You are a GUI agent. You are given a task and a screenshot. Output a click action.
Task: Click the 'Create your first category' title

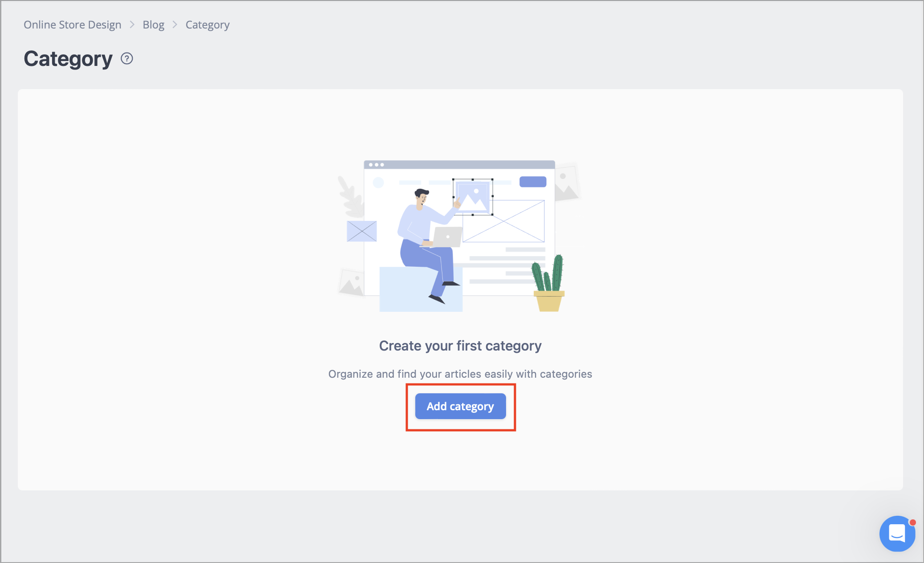(x=460, y=346)
